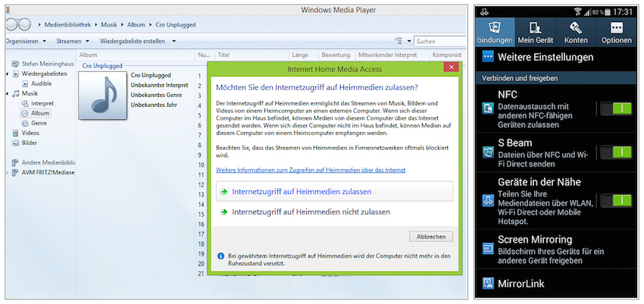Click the Screen Mirroring icon
The width and height of the screenshot is (644, 304).
[488, 249]
